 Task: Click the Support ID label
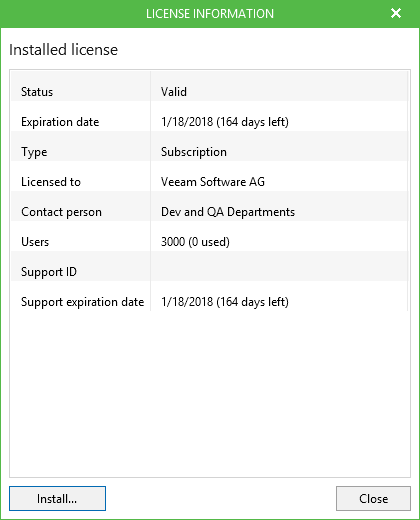(x=49, y=272)
